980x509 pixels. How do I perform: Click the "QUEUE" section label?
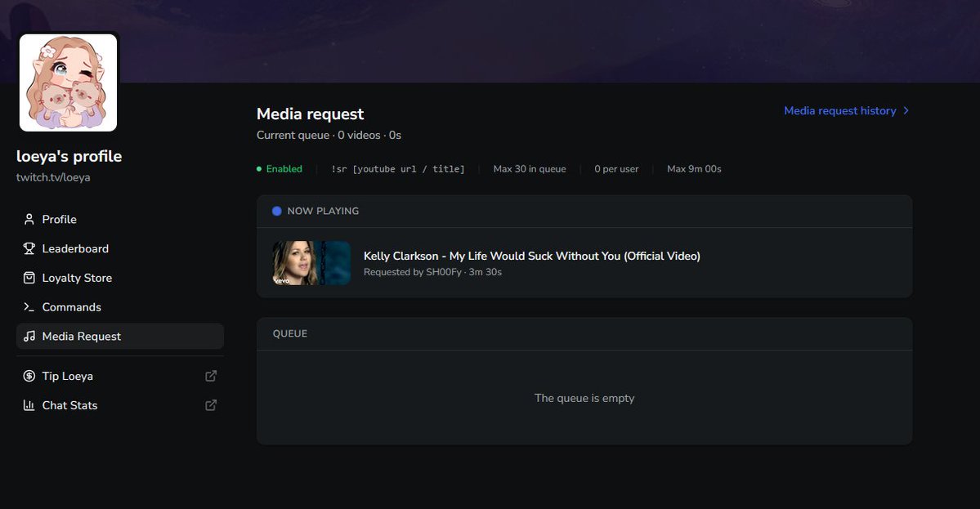pos(290,333)
